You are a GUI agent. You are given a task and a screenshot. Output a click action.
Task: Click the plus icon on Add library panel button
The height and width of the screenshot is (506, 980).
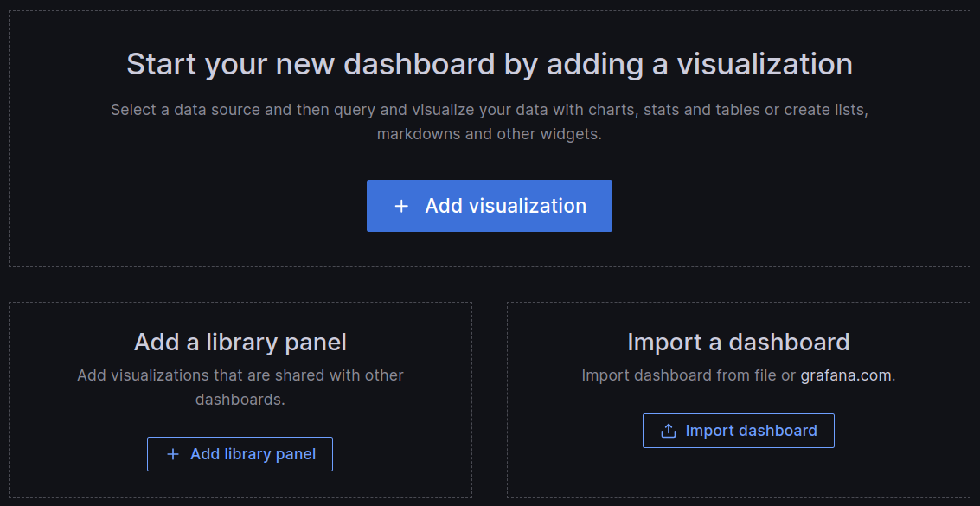[x=175, y=453]
